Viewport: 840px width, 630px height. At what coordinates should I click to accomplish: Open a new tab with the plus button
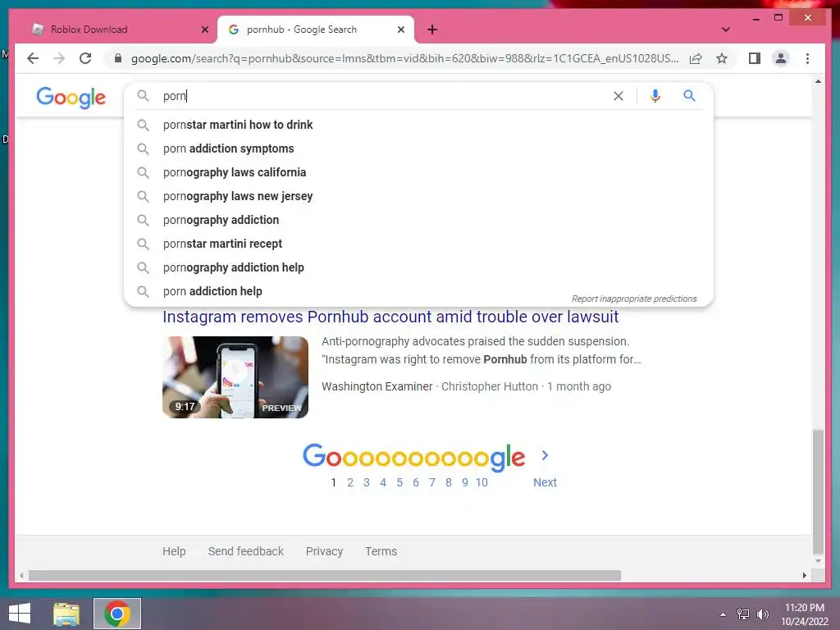[432, 30]
